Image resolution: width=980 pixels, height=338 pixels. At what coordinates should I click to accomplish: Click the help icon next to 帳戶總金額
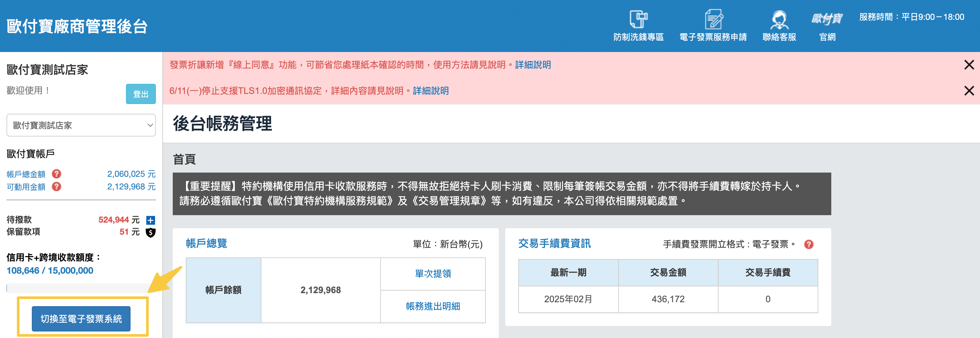pyautogui.click(x=56, y=174)
